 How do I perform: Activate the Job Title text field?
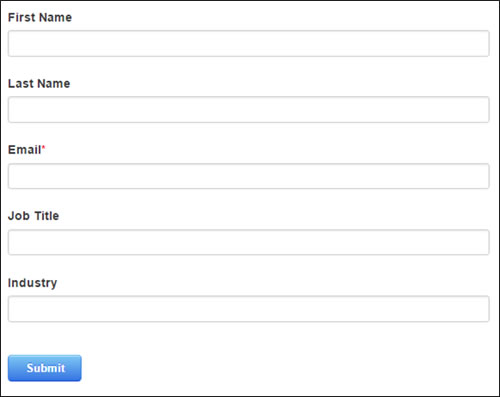(x=249, y=242)
